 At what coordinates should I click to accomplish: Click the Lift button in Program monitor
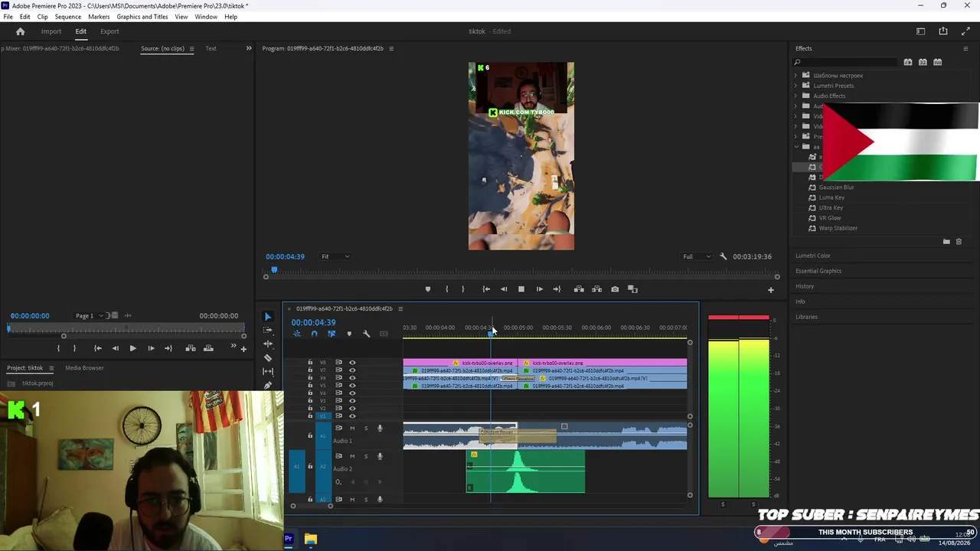[x=579, y=289]
